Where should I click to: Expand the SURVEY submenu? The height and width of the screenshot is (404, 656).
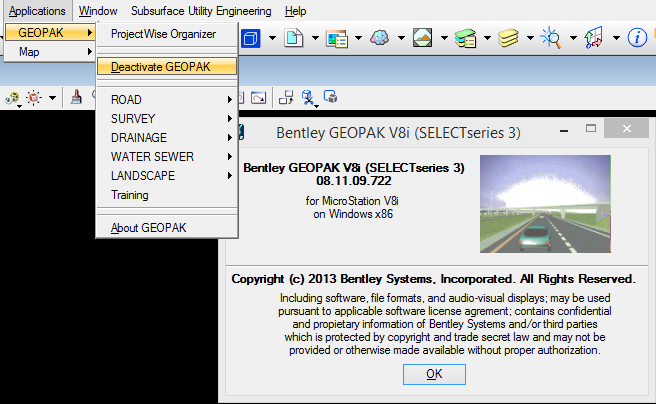[x=167, y=119]
